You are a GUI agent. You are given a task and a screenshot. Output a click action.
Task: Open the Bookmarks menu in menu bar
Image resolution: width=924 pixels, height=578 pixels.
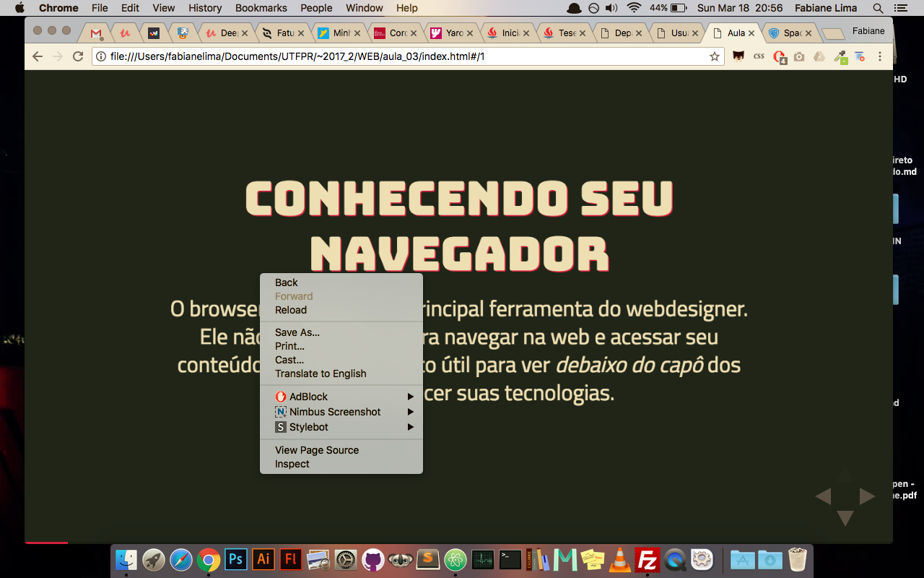tap(261, 8)
